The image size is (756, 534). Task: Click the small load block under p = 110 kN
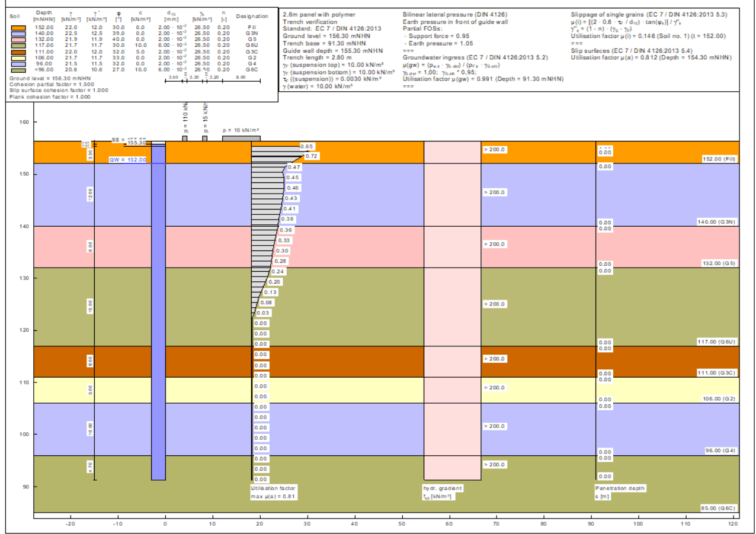pyautogui.click(x=185, y=139)
